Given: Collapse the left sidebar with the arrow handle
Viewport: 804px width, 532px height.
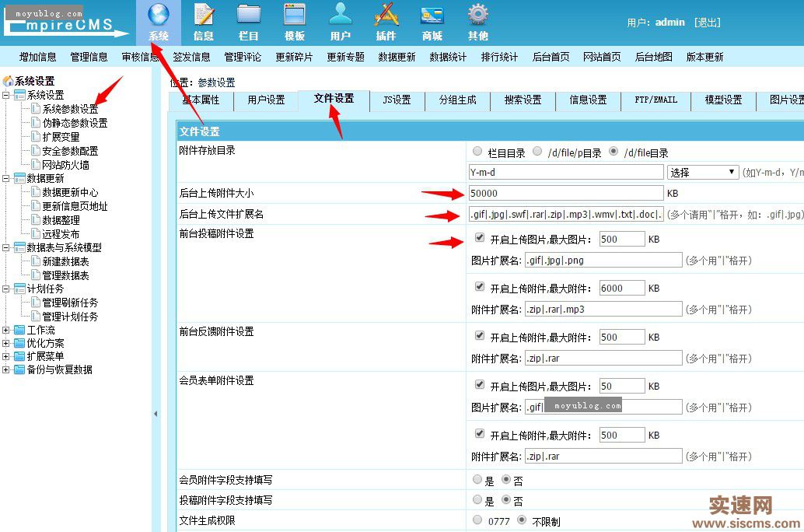Looking at the screenshot, I should tap(156, 414).
